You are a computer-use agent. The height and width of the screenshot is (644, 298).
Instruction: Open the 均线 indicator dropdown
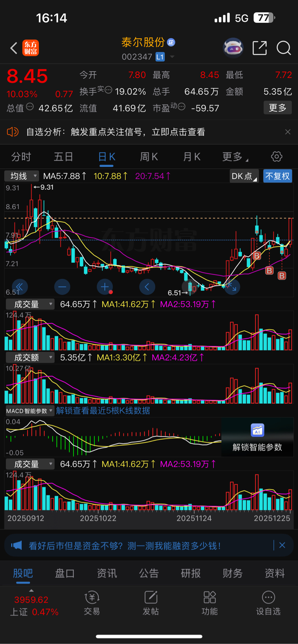click(22, 176)
